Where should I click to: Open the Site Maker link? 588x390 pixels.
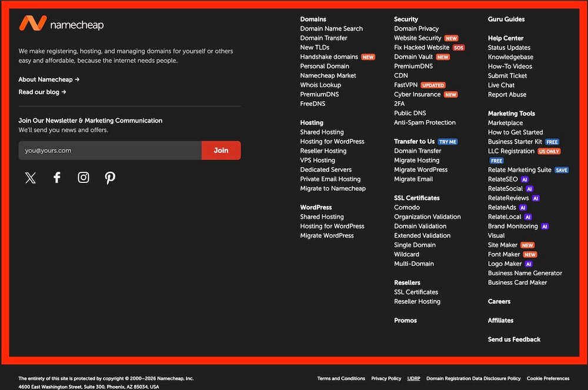click(502, 245)
